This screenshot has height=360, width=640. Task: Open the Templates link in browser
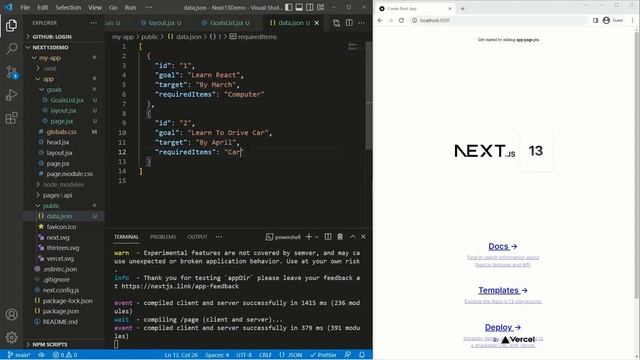[x=503, y=290]
